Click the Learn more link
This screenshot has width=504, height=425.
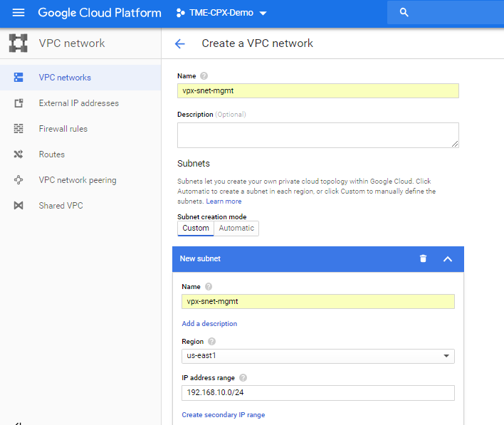224,201
